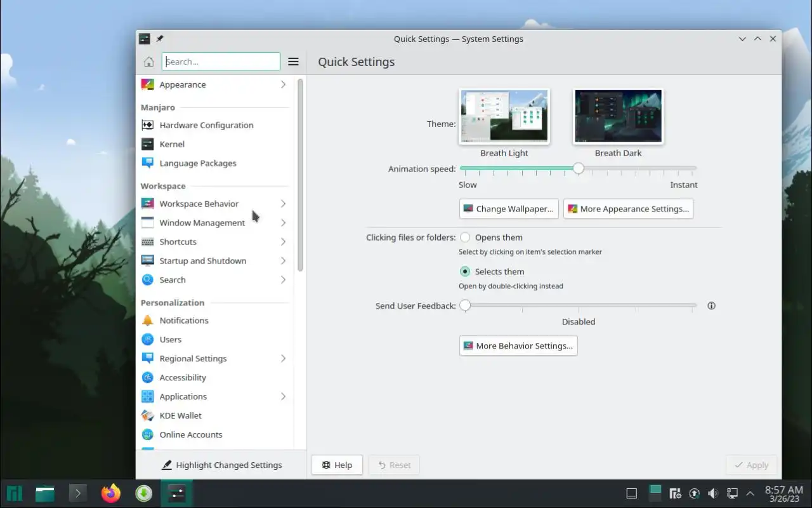Click the Users icon in the sidebar
This screenshot has height=508, width=812.
147,340
